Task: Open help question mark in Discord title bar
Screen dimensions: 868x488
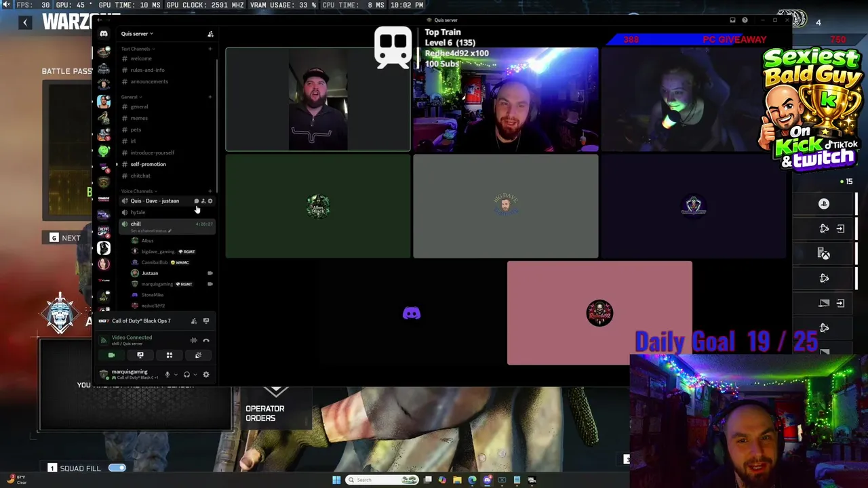Action: point(745,20)
